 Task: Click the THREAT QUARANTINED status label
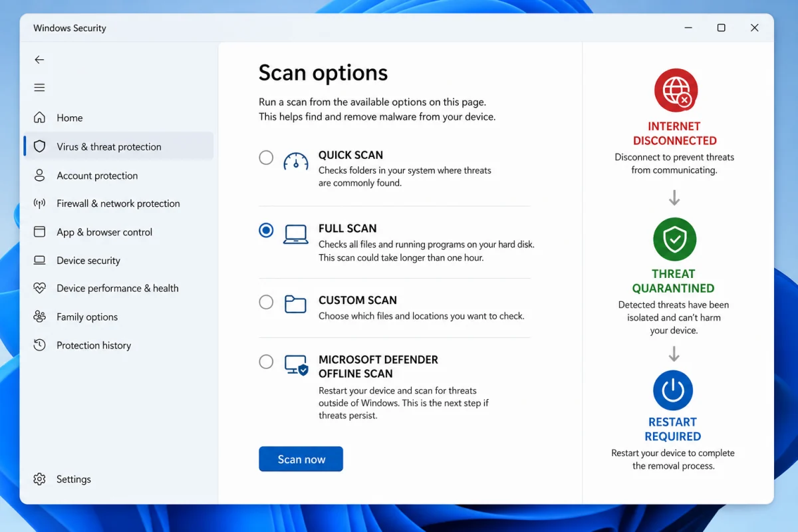tap(674, 281)
